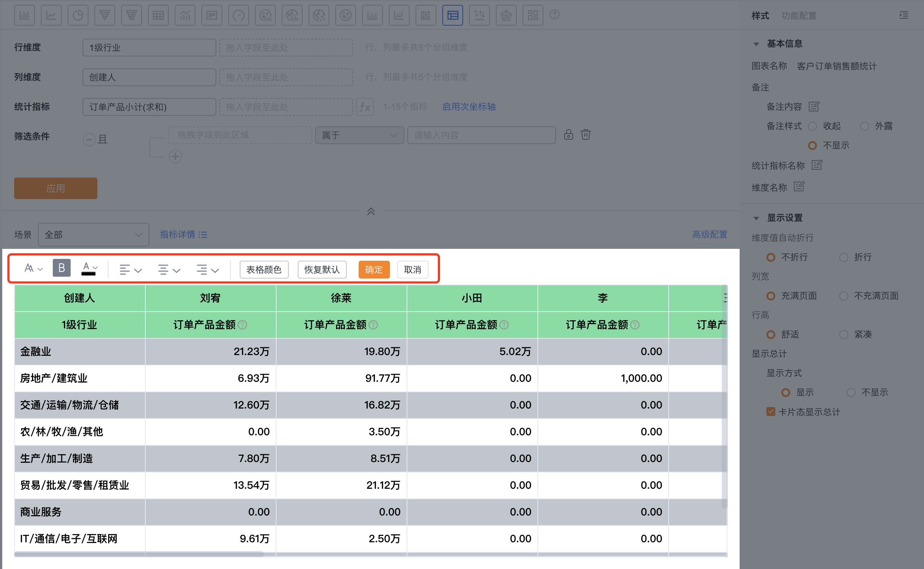
Task: Click the 确定 confirm button
Action: 374,270
